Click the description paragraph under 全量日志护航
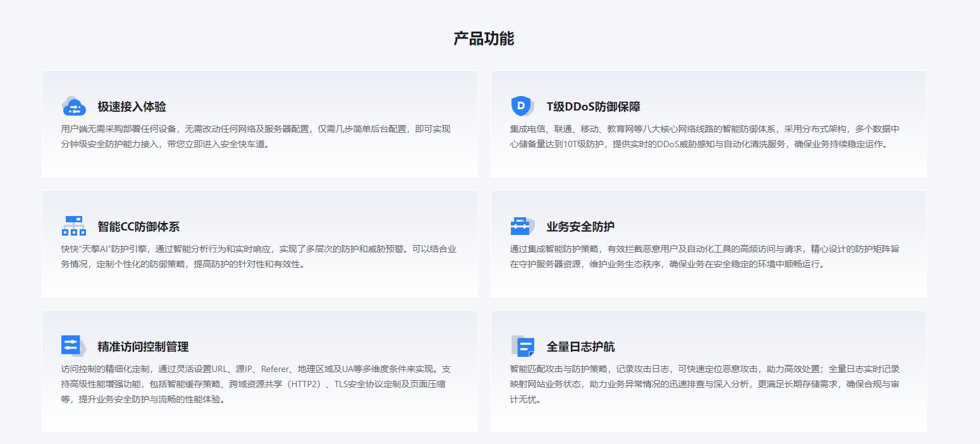The image size is (980, 444). coord(704,384)
